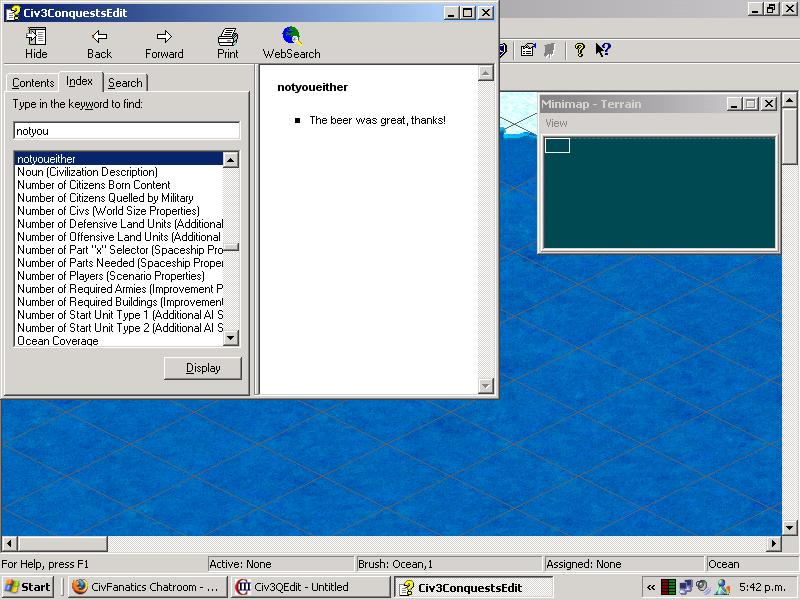Image resolution: width=800 pixels, height=600 pixels.
Task: Click the partially hidden shield toolbar icon
Action: [503, 49]
